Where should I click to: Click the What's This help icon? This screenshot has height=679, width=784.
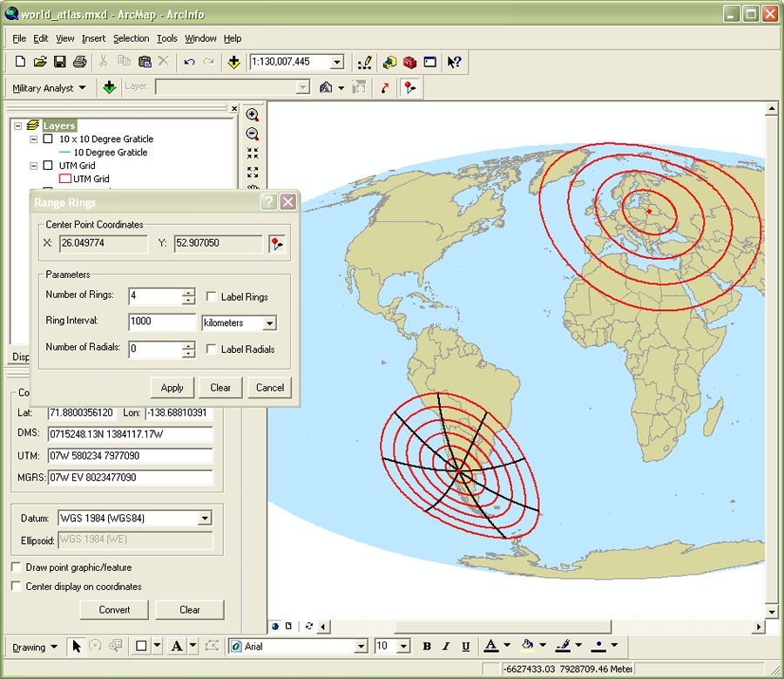[x=454, y=62]
